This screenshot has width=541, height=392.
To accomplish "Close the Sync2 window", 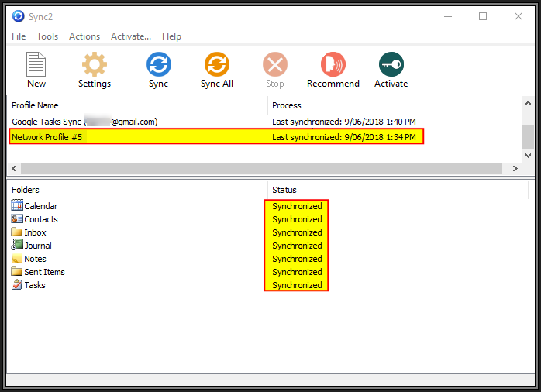I will [x=519, y=16].
